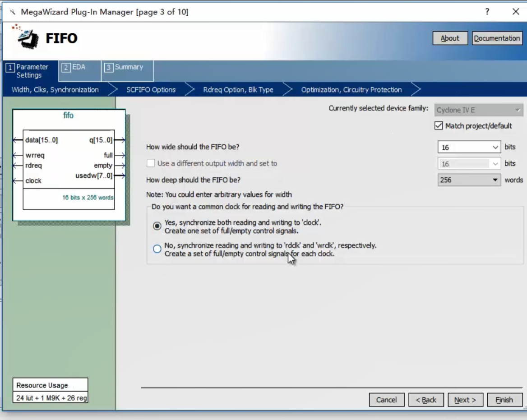Click the '16 bits x 256 words' text
Viewport: 527px width, 420px height.
(x=88, y=198)
